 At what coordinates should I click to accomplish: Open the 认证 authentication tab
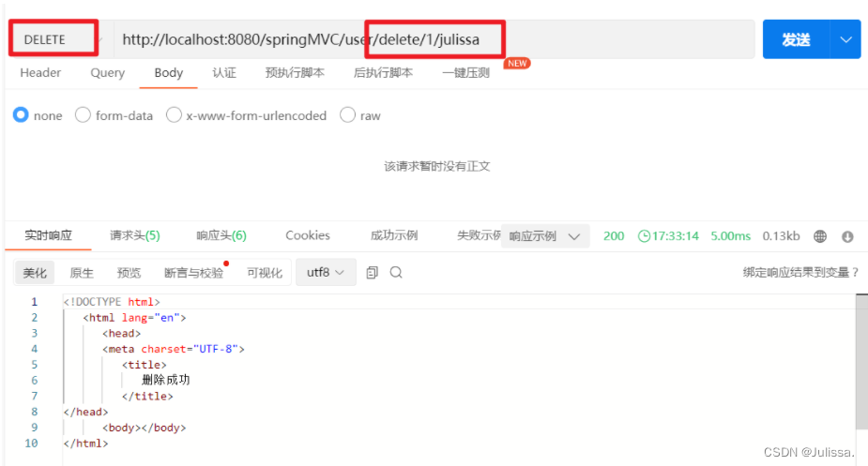(224, 72)
